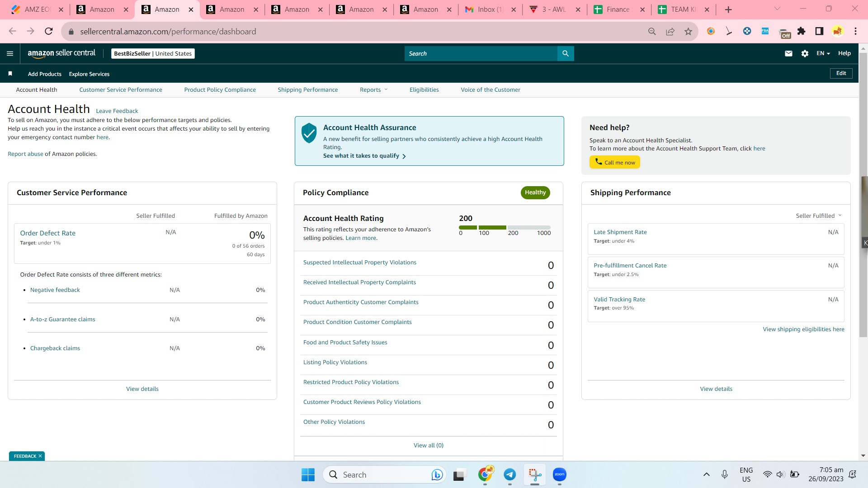Open Voice of the Customer tab
The height and width of the screenshot is (488, 868).
pyautogui.click(x=491, y=89)
